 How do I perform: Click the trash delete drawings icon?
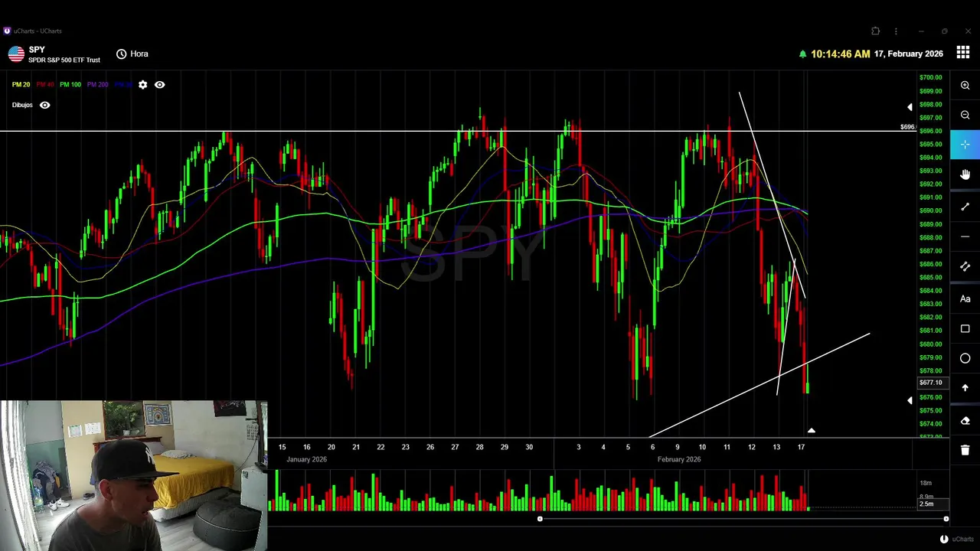[965, 450]
